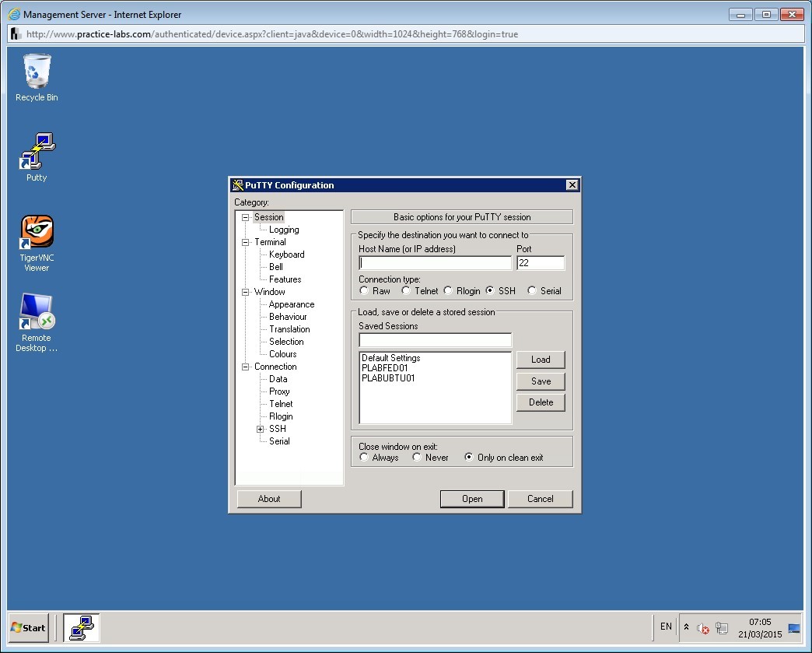812x653 pixels.
Task: Collapse the Session category tree
Action: pos(247,217)
